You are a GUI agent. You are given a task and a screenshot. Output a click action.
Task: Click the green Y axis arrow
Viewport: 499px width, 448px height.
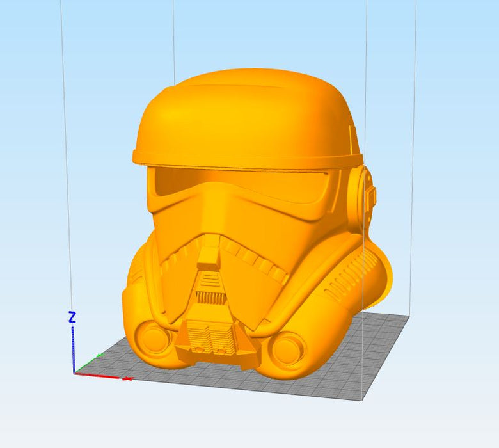tap(98, 355)
